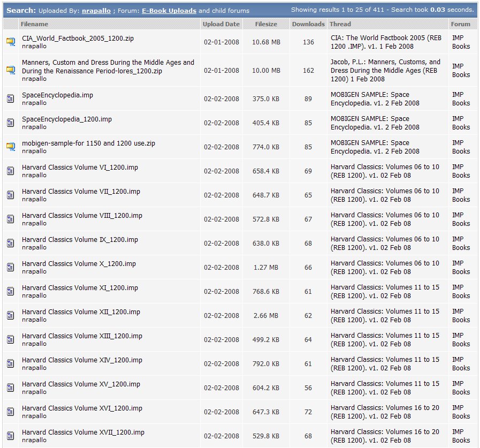The height and width of the screenshot is (448, 480).
Task: Download Harvard Classics Volume XVII_1200.imp
Action: point(83,432)
